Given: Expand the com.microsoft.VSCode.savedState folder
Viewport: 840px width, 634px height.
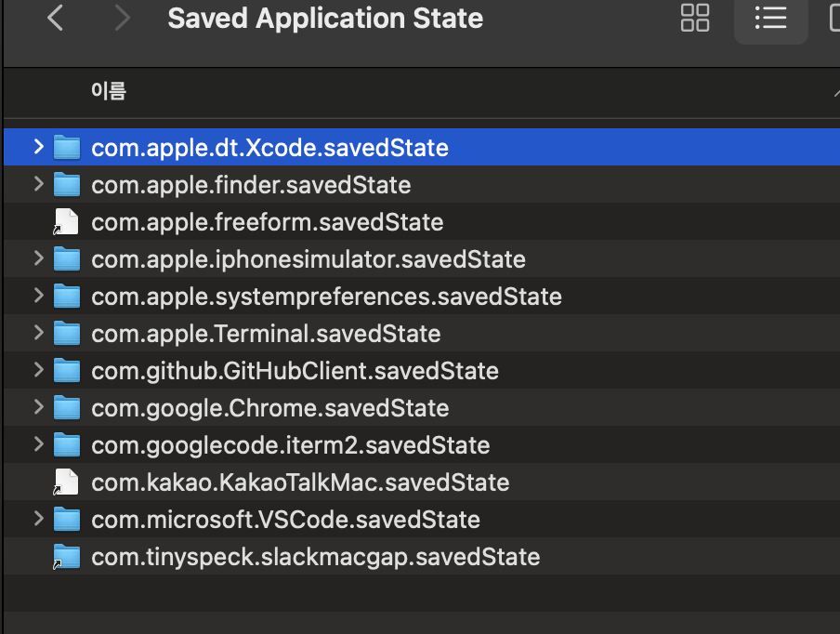Looking at the screenshot, I should [38, 519].
